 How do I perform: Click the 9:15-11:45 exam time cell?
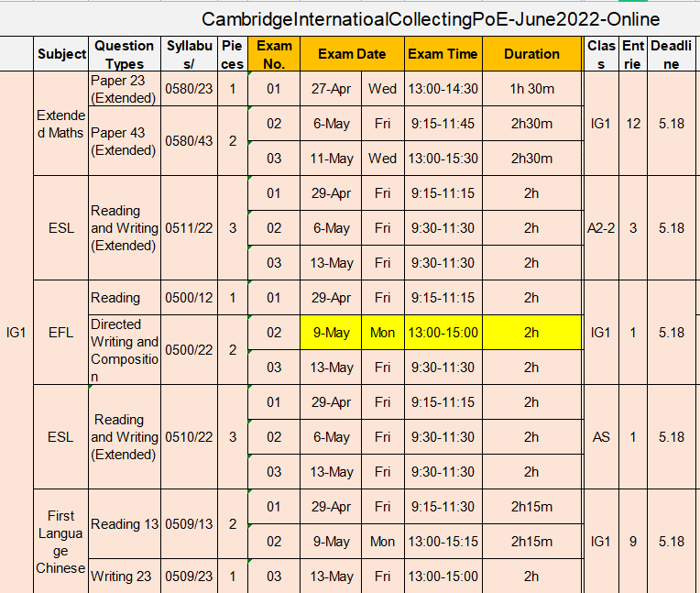tap(443, 124)
